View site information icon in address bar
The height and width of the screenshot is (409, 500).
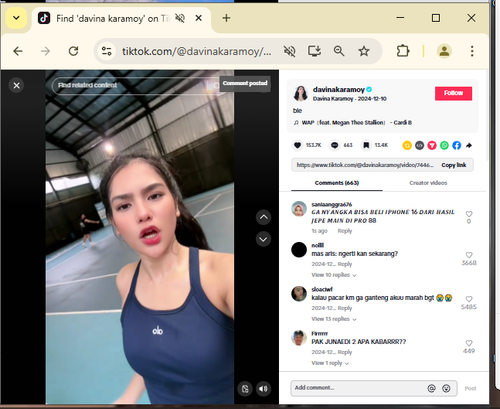pyautogui.click(x=107, y=51)
